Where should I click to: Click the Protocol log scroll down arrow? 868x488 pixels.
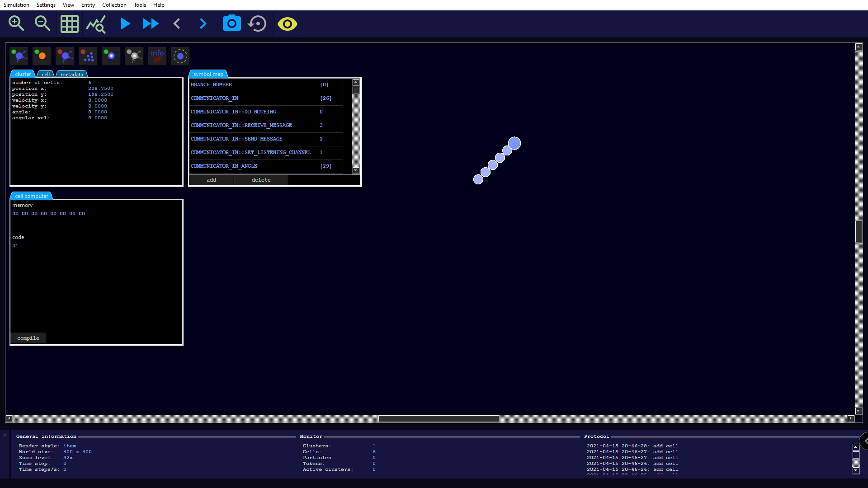pos(856,470)
